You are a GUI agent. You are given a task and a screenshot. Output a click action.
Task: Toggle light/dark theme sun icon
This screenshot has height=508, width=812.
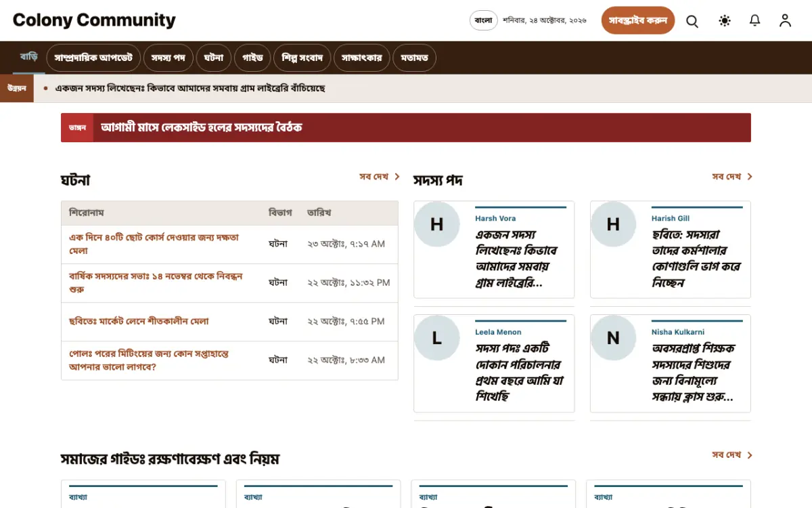[x=725, y=21]
